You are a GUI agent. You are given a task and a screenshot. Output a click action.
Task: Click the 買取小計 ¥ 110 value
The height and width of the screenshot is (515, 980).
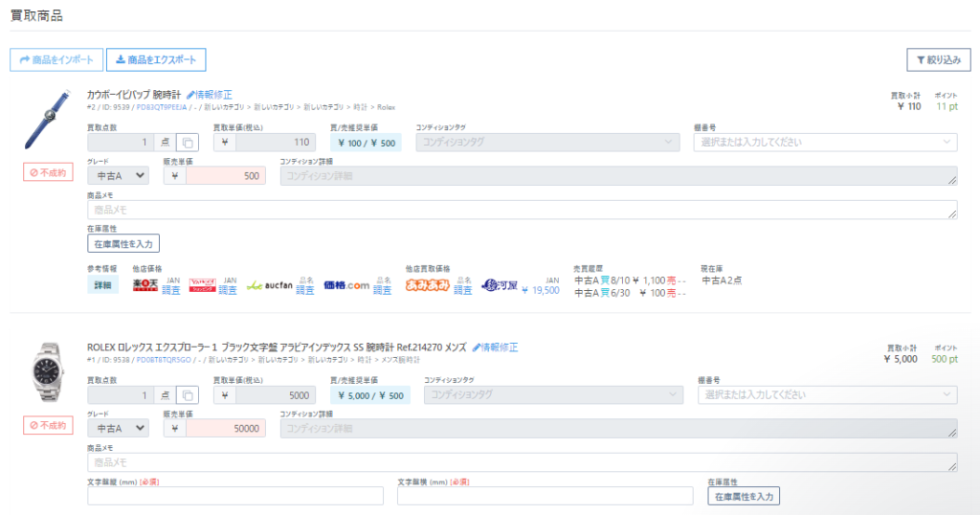point(909,107)
